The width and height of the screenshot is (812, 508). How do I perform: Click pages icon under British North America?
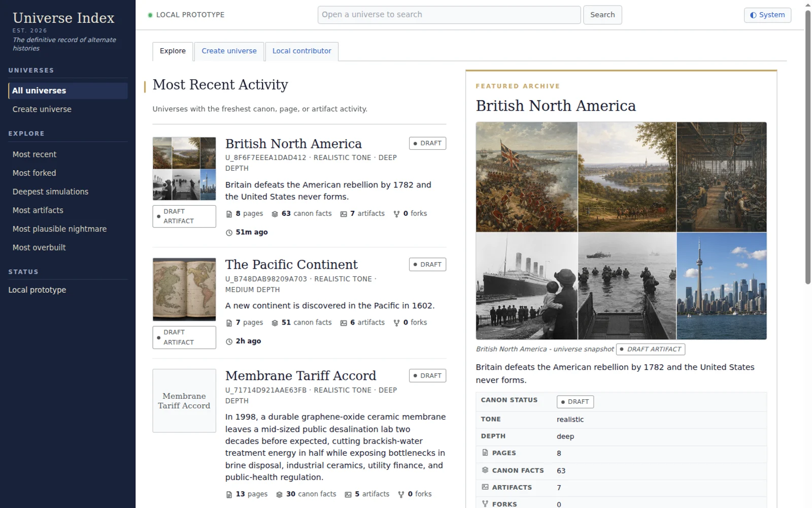pyautogui.click(x=229, y=214)
